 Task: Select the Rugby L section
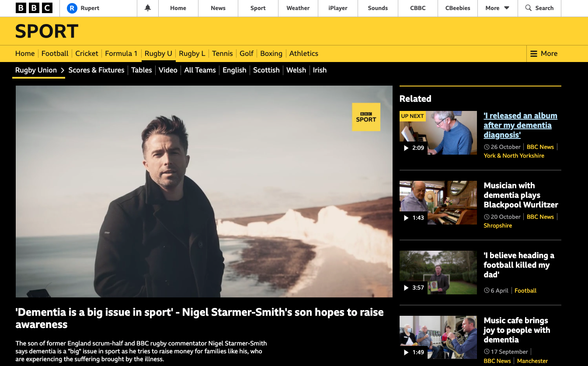(x=192, y=54)
